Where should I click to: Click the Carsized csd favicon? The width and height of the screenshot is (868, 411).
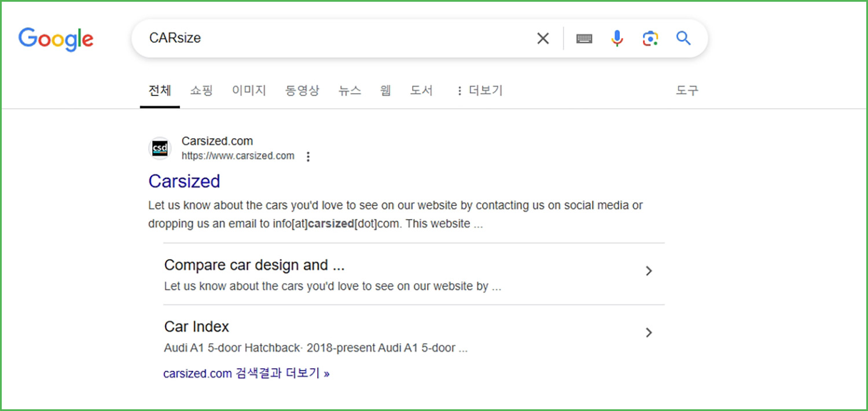point(160,148)
